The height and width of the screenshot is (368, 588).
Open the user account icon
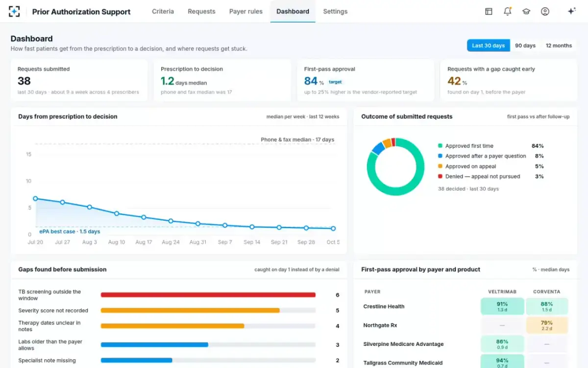tap(545, 11)
